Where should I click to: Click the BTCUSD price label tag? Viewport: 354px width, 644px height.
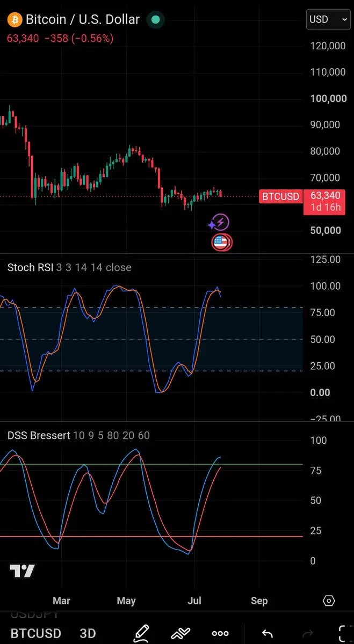click(x=280, y=196)
